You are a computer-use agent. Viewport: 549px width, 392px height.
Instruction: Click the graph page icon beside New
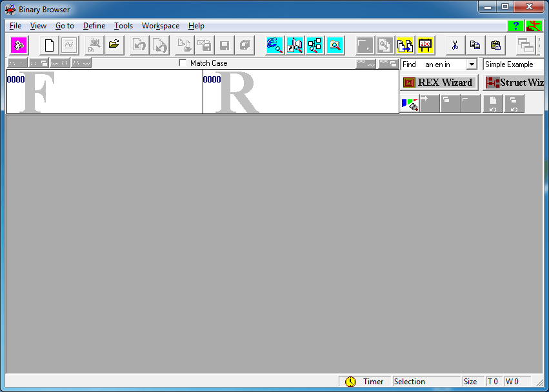pos(69,45)
